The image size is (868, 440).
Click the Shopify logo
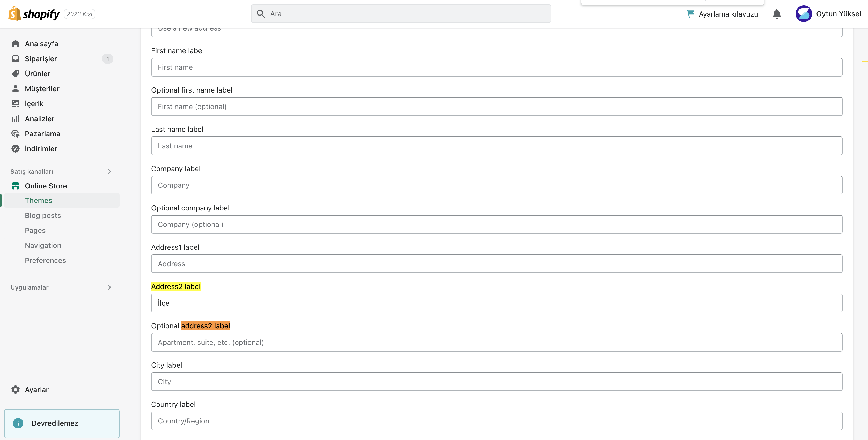tap(34, 13)
